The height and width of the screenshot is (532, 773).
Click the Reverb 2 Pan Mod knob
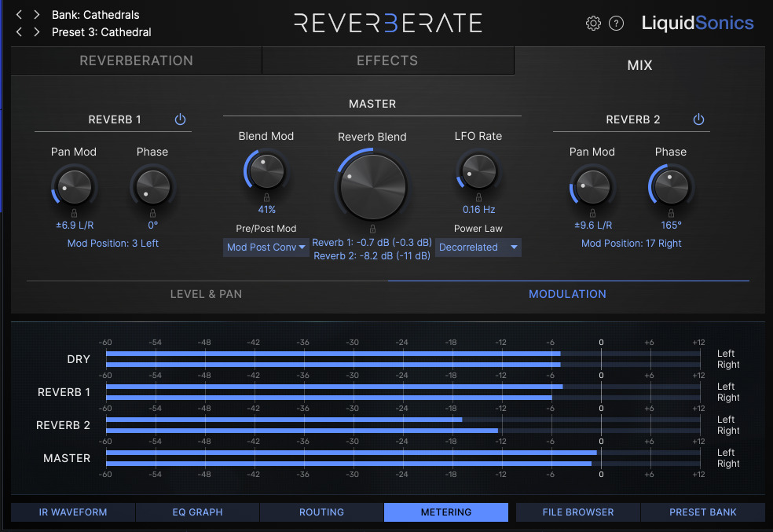tap(592, 187)
